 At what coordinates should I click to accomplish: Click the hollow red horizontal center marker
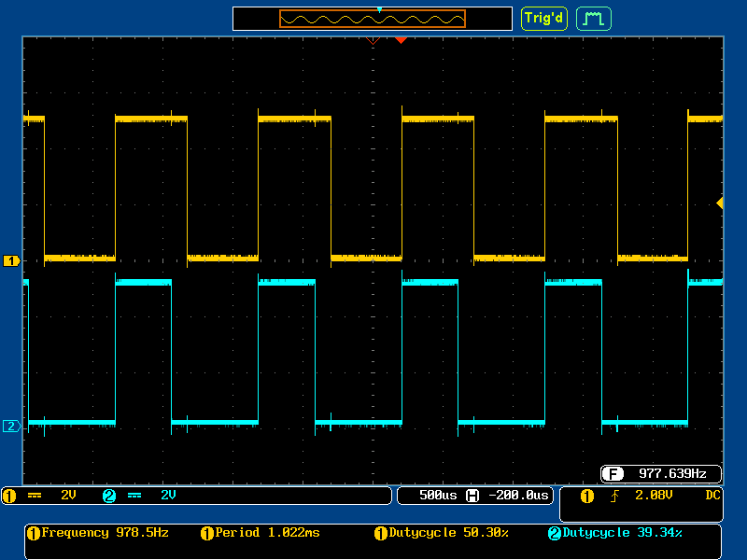coord(373,41)
